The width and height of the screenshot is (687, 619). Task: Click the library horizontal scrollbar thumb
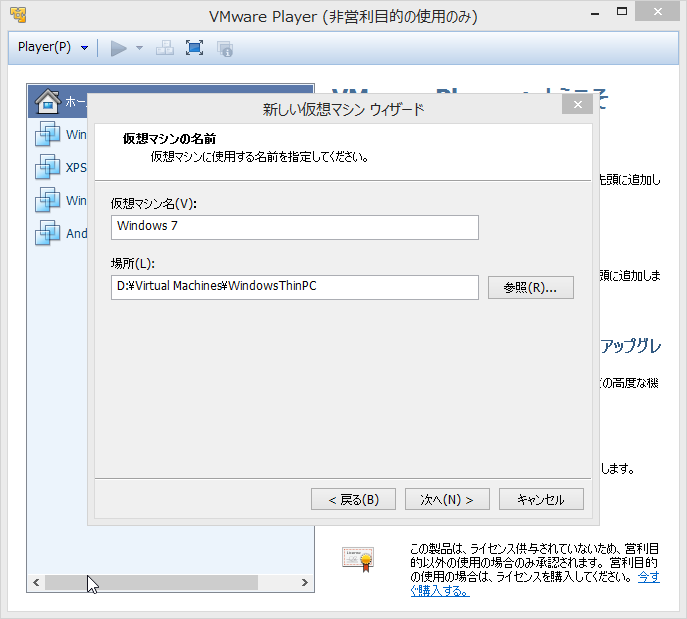click(x=151, y=583)
